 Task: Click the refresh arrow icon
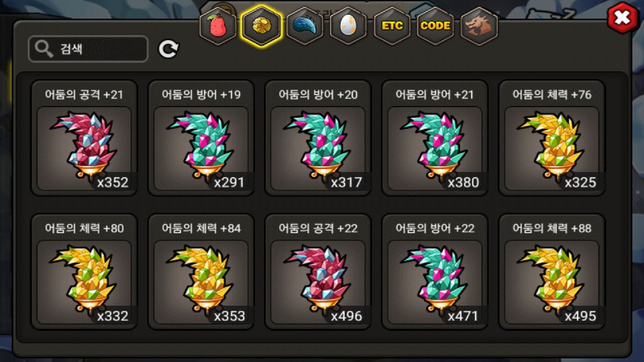point(169,49)
